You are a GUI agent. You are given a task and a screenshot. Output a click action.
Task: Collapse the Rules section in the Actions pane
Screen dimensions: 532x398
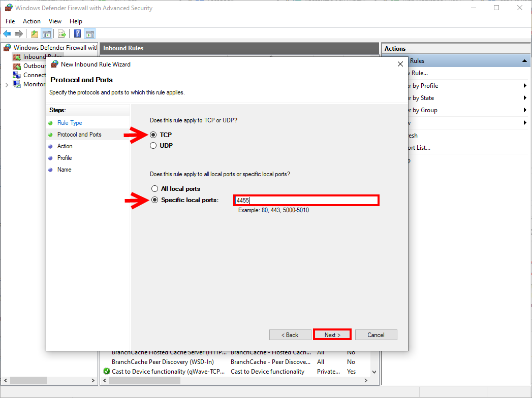[x=524, y=61]
